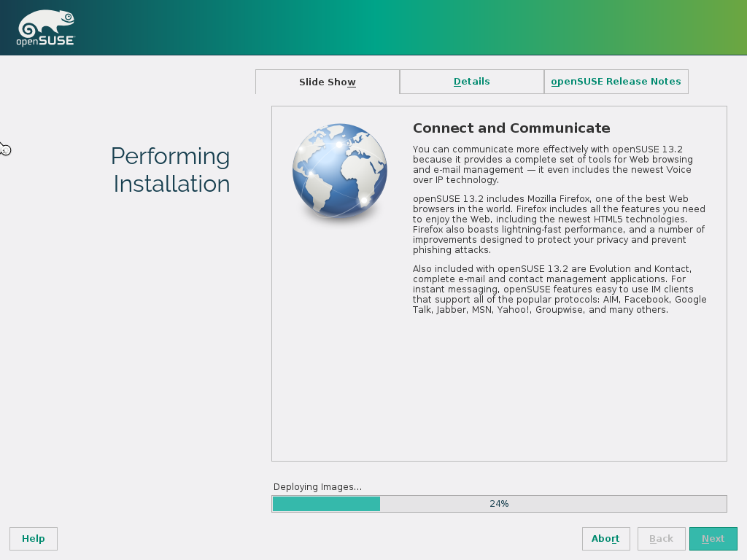The image size is (747, 560).
Task: Click the "Deploying Images..." status text
Action: pos(318,486)
